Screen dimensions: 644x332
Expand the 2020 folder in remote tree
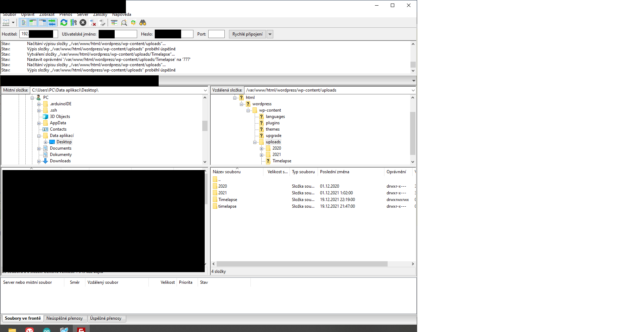click(x=261, y=149)
